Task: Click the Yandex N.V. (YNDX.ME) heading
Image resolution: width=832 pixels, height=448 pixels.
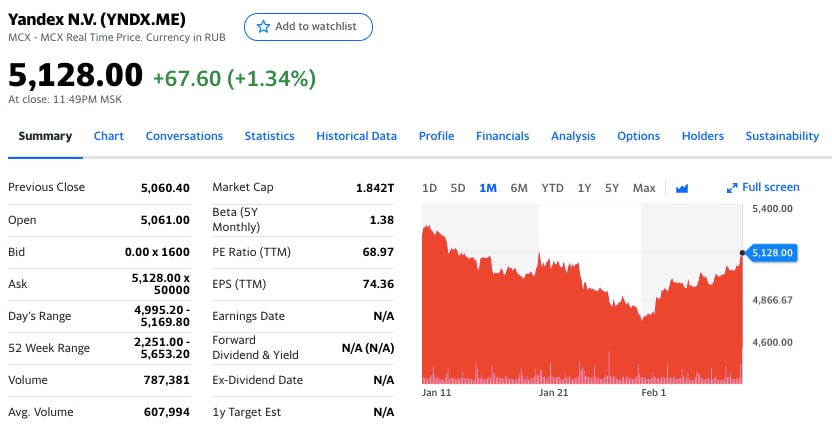Action: tap(97, 20)
